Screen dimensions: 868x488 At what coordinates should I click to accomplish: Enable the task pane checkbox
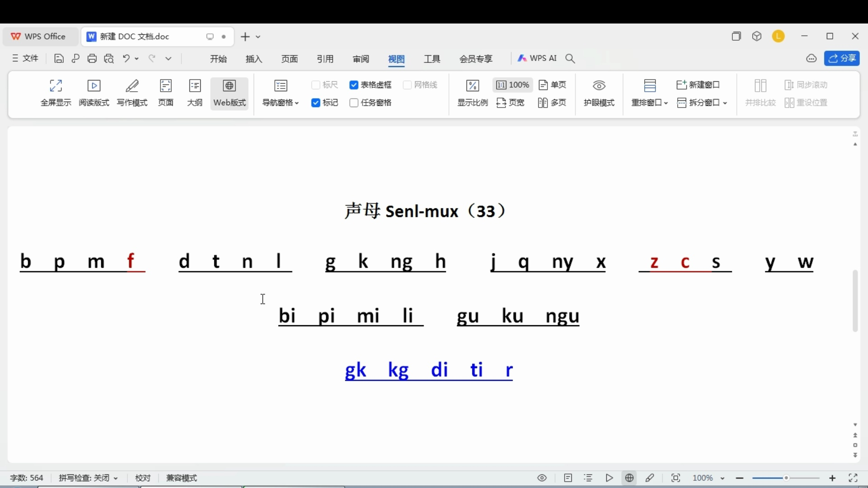point(354,103)
